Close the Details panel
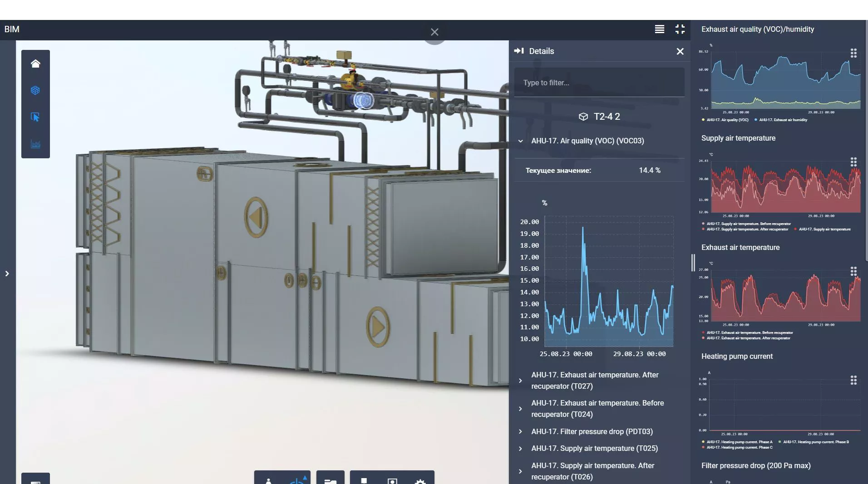 click(680, 51)
